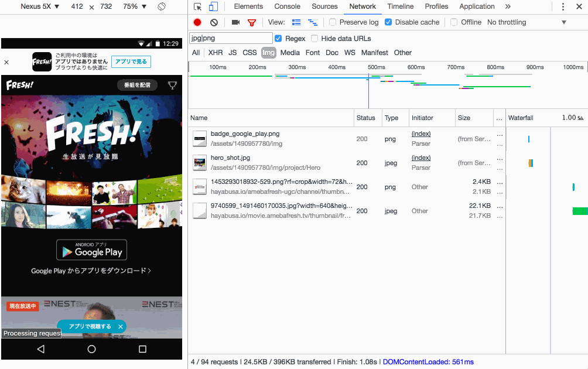Filter requests by WS
This screenshot has height=369, width=588.
coord(350,53)
